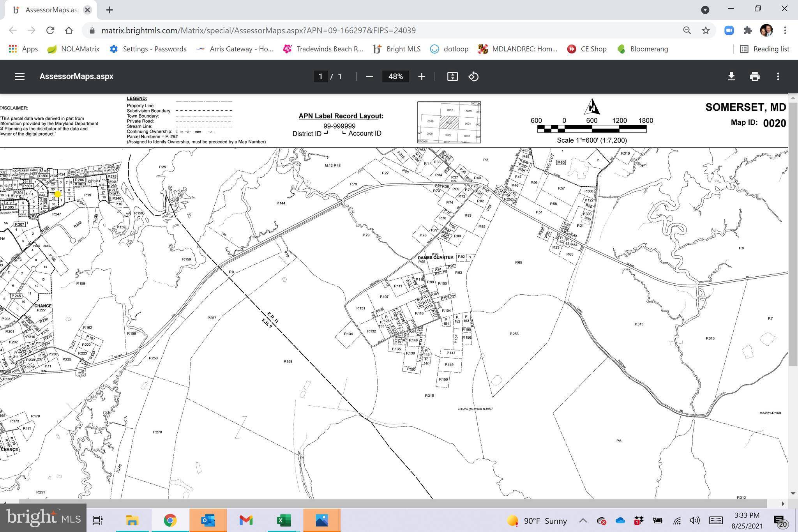Image resolution: width=798 pixels, height=532 pixels.
Task: Open the Chrome profile avatar
Action: (766, 30)
